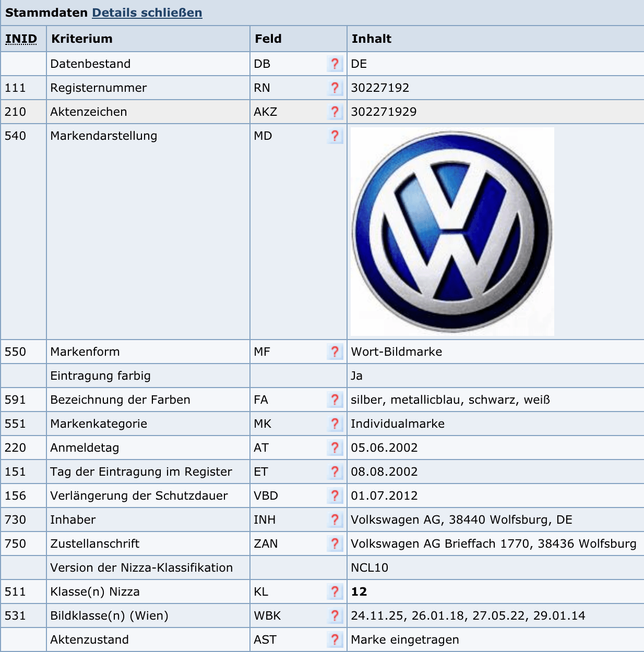This screenshot has width=644, height=652.
Task: Open help icon for Inhaber field INH
Action: (335, 520)
